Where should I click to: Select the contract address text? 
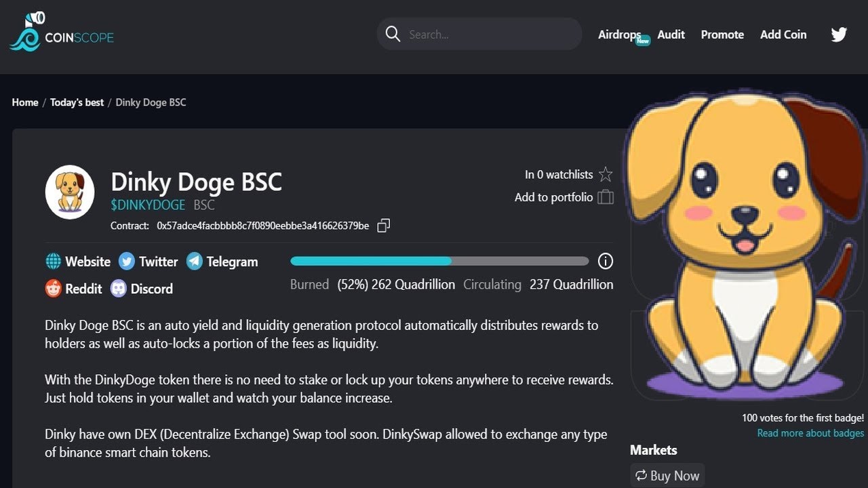pyautogui.click(x=262, y=226)
